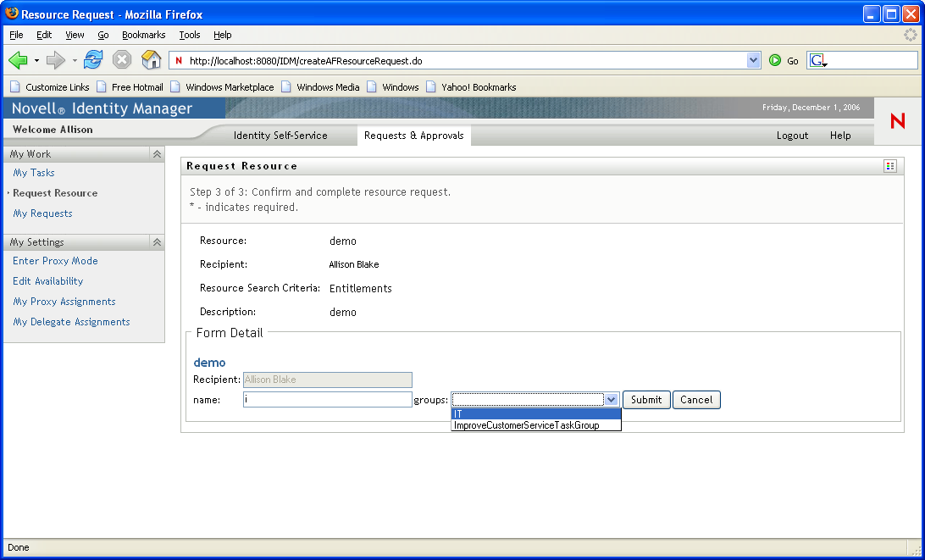The width and height of the screenshot is (925, 560).
Task: Select ImproveCustomerServiceTaskGroup from the groups list
Action: 536,425
